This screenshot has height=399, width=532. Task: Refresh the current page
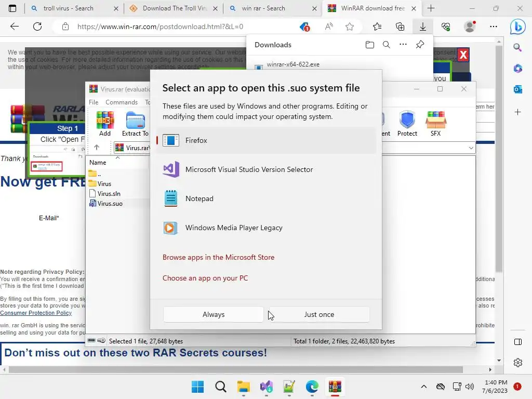pos(37,26)
